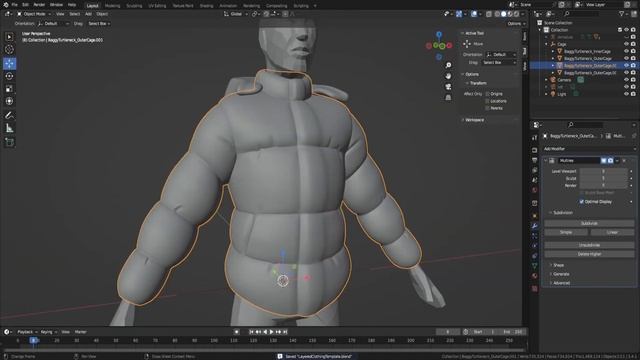The height and width of the screenshot is (360, 640).
Task: Hide BaggyTurtleneck_InnerCage with eye icon
Action: [x=626, y=51]
